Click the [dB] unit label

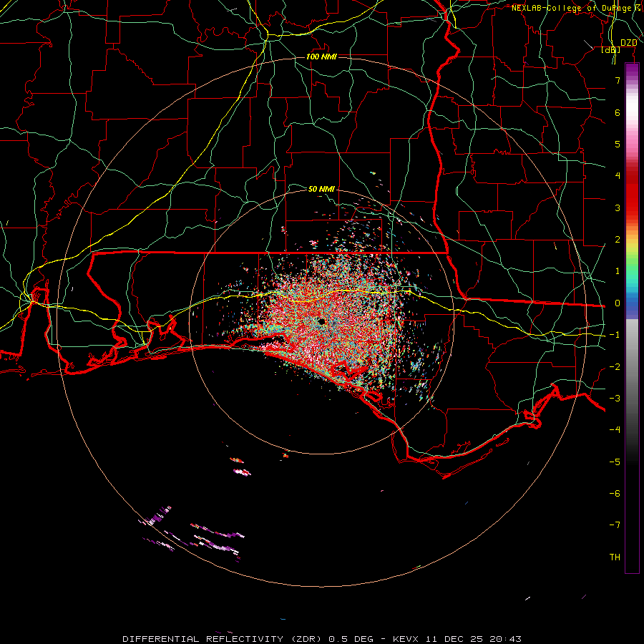[611, 49]
